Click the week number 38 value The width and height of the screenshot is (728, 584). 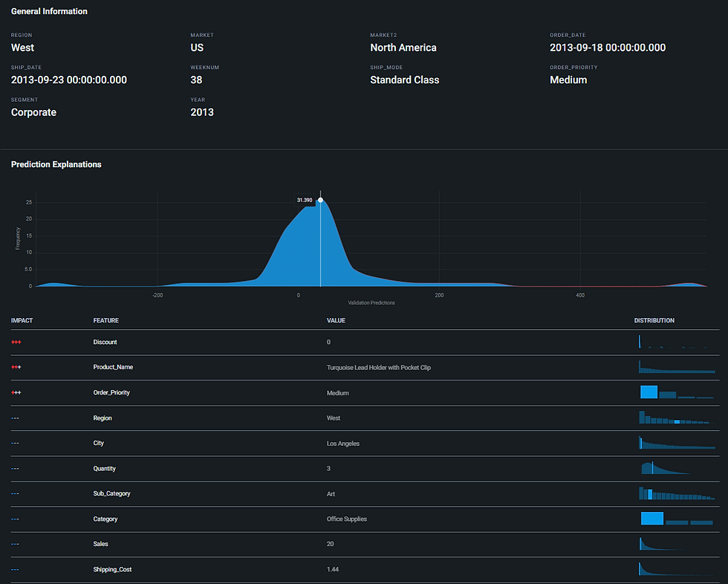tap(196, 80)
